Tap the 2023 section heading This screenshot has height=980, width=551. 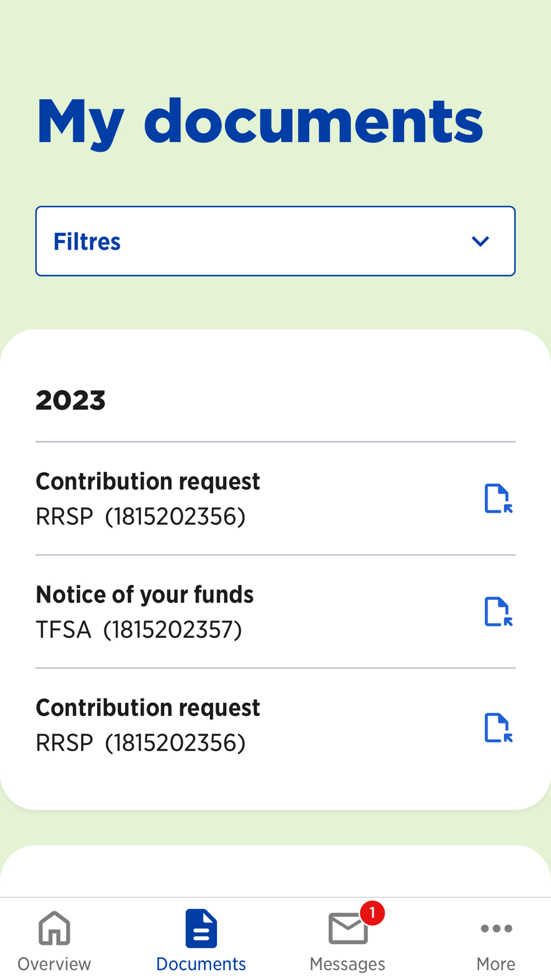click(x=71, y=400)
